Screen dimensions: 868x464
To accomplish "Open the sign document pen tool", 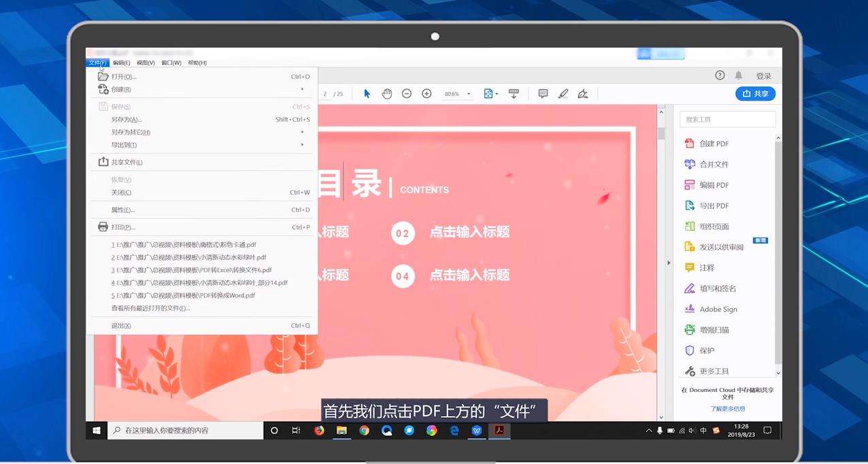I will (x=583, y=94).
